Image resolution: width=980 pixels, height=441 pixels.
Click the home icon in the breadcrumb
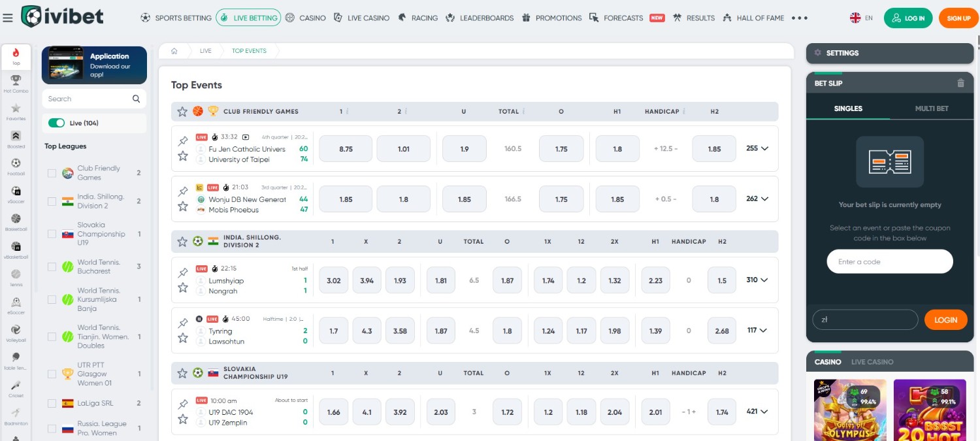[x=174, y=51]
